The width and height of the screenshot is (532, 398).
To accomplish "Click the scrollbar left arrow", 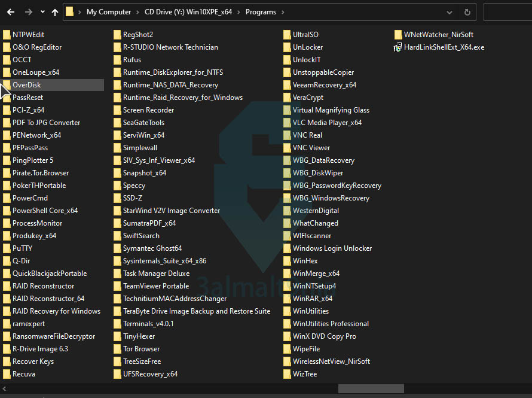I will pyautogui.click(x=4, y=388).
